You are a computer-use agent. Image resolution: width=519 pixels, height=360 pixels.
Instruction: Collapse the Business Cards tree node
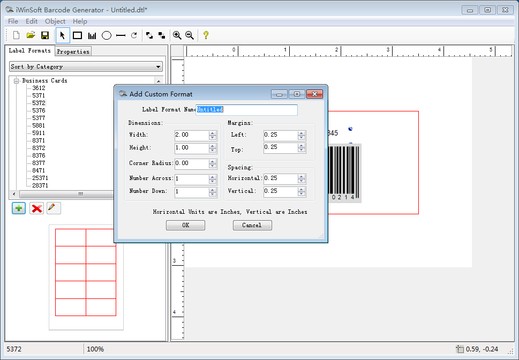click(16, 81)
